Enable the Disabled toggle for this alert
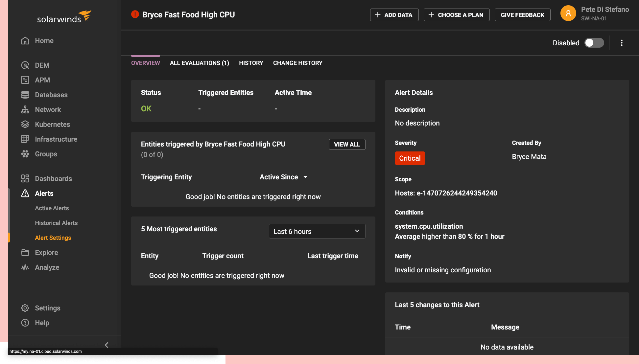This screenshot has width=639, height=364. coord(594,43)
